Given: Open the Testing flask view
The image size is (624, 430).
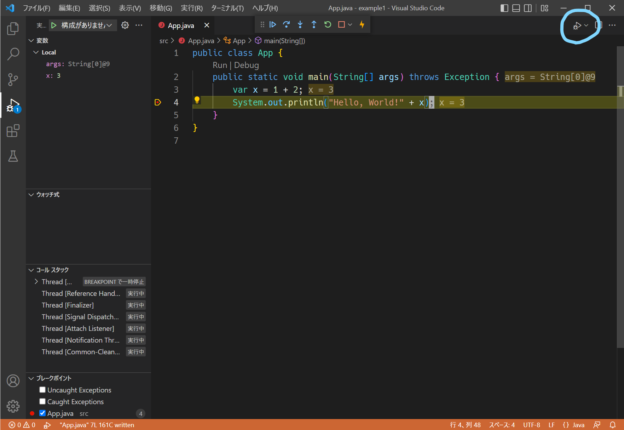Looking at the screenshot, I should click(13, 156).
